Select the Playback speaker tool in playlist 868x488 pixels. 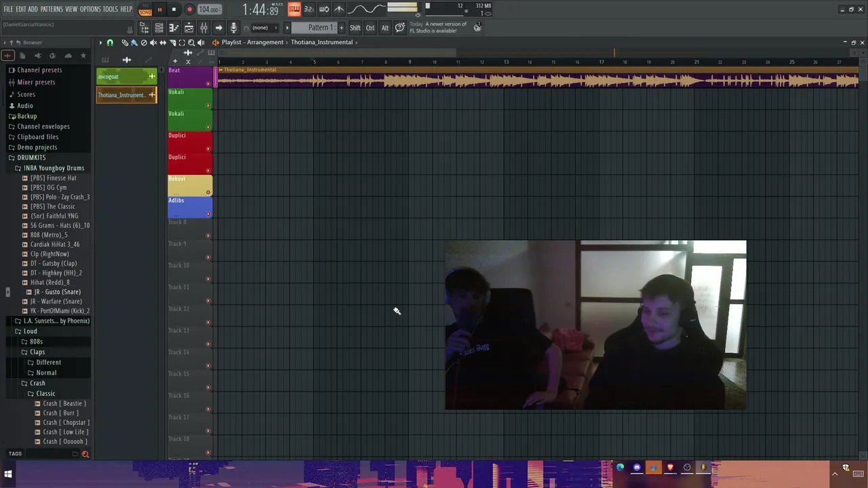coord(201,43)
